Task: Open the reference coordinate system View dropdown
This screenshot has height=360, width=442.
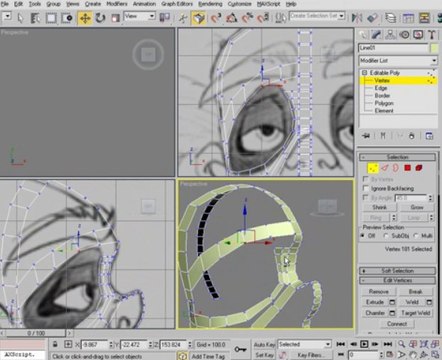Action: [x=139, y=16]
